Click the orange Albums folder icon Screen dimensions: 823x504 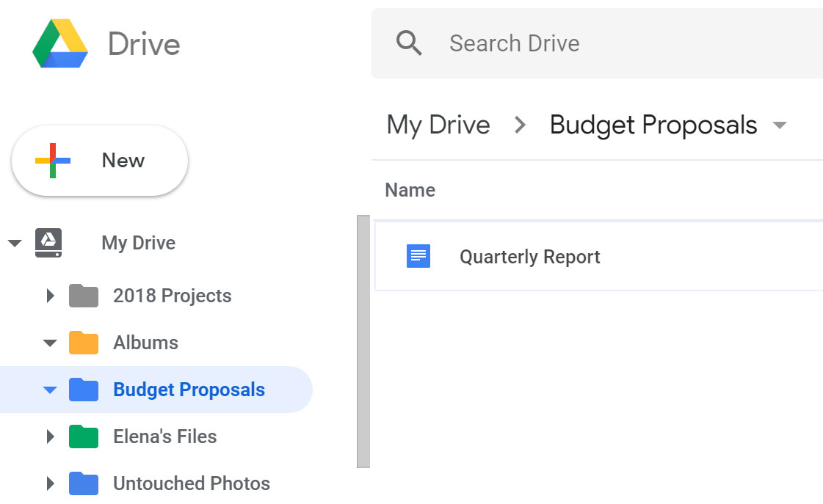84,343
